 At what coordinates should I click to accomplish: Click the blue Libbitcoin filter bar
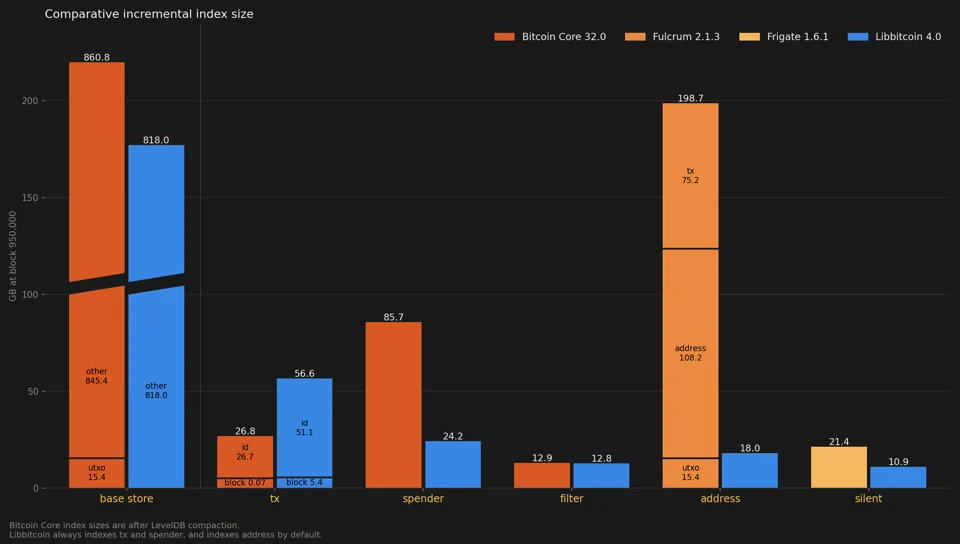(601, 475)
